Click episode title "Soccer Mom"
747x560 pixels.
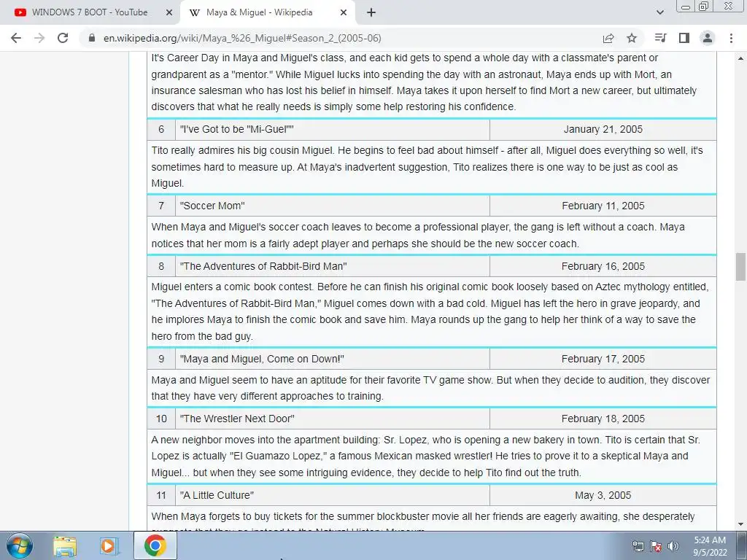[x=212, y=206]
